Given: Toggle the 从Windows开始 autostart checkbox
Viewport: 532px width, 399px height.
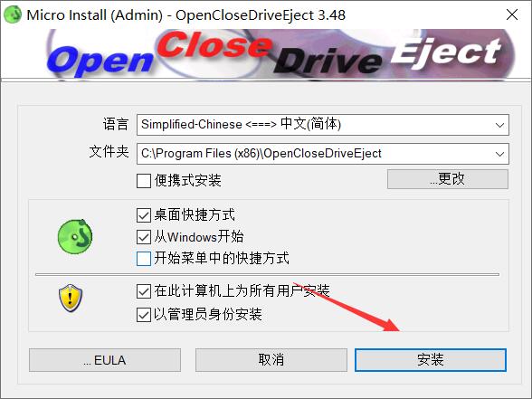Looking at the screenshot, I should [144, 237].
